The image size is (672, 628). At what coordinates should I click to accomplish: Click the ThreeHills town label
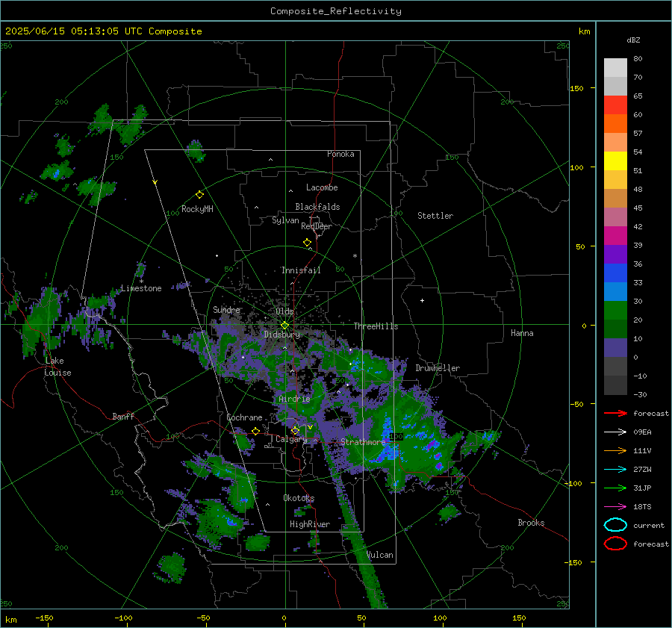(376, 326)
